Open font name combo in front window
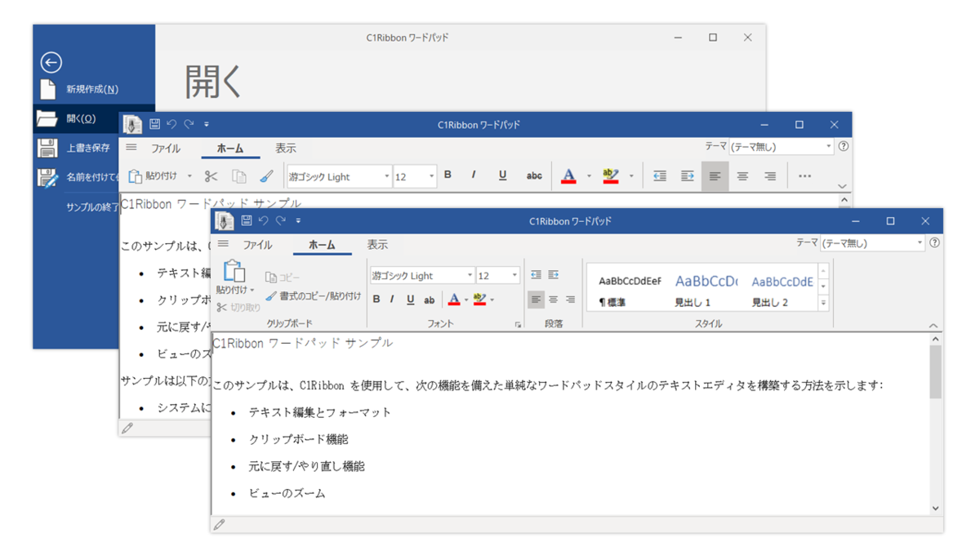 [x=422, y=276]
